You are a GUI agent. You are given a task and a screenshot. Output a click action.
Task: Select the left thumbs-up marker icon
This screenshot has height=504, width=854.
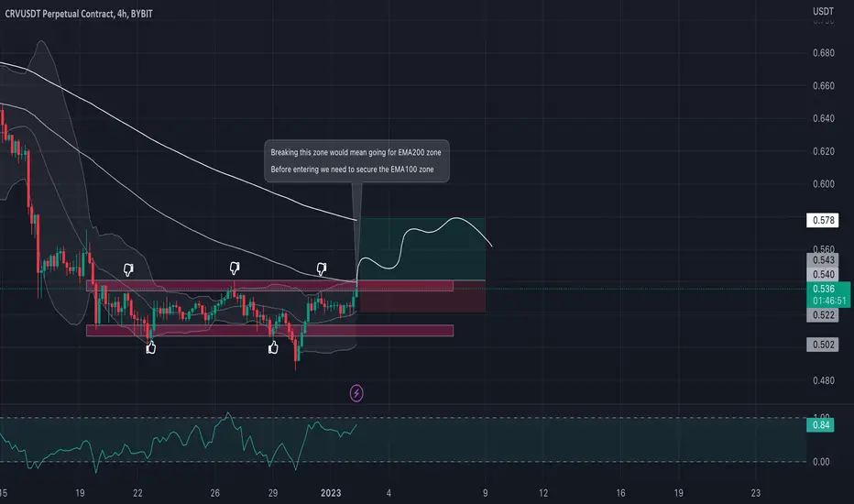(151, 347)
